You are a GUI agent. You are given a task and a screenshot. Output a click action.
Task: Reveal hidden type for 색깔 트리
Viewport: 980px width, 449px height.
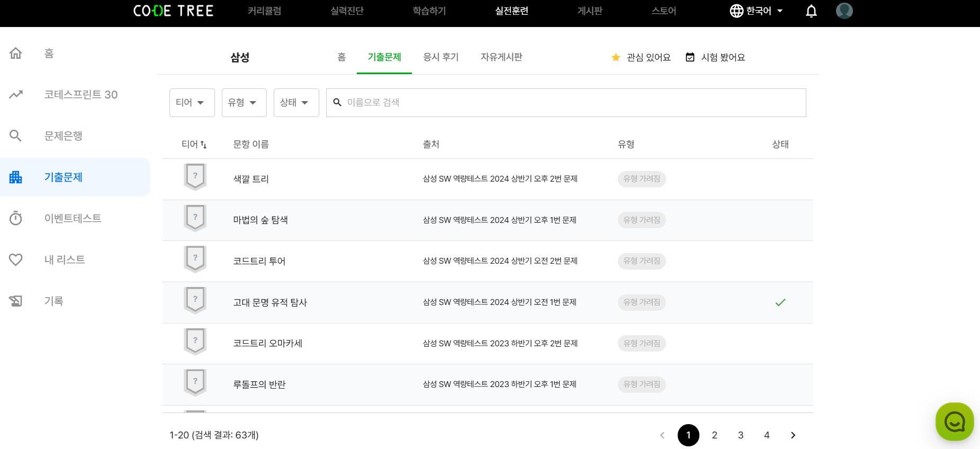coord(642,179)
